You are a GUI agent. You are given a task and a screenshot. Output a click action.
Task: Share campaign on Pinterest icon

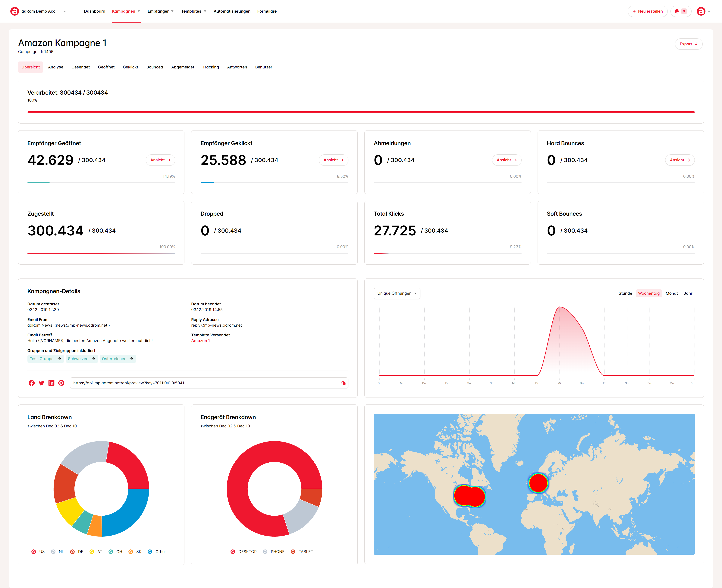[61, 383]
